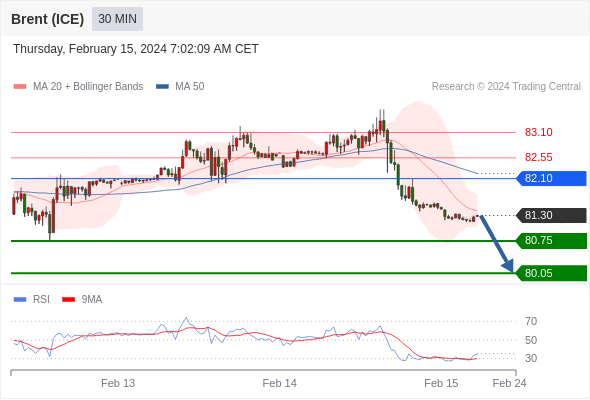Image resolution: width=590 pixels, height=400 pixels.
Task: Click the RSI 50 level label
Action: pyautogui.click(x=531, y=340)
